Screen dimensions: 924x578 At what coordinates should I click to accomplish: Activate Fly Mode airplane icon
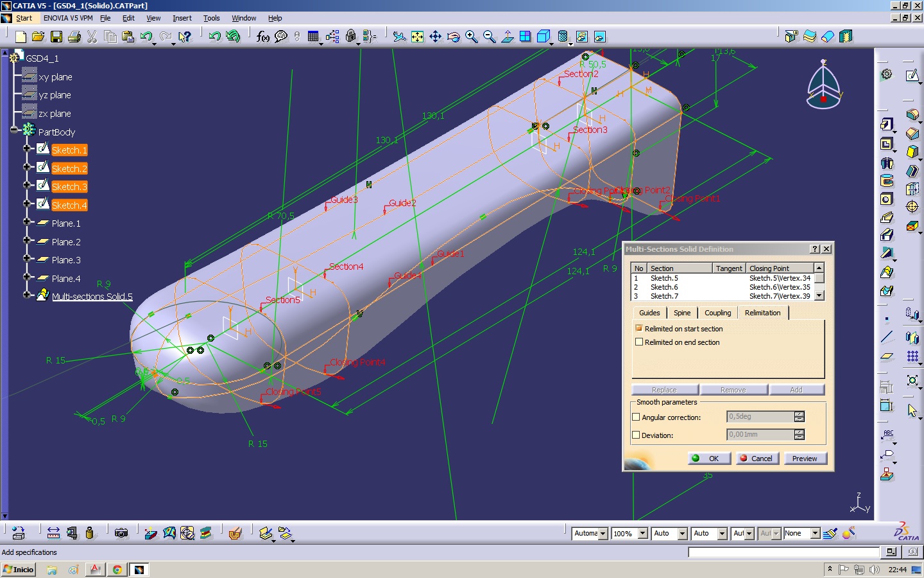point(399,37)
